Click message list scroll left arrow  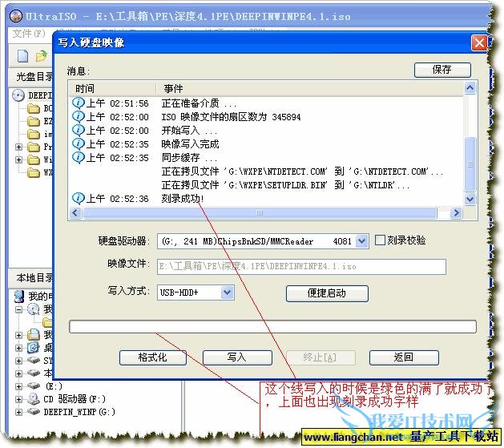(x=75, y=212)
